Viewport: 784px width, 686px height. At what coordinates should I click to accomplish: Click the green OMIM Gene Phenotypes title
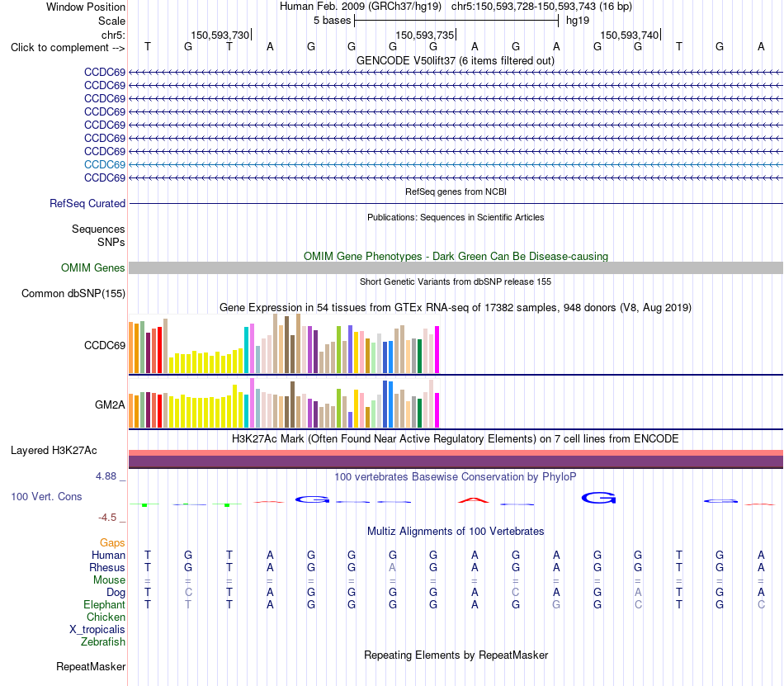(456, 256)
